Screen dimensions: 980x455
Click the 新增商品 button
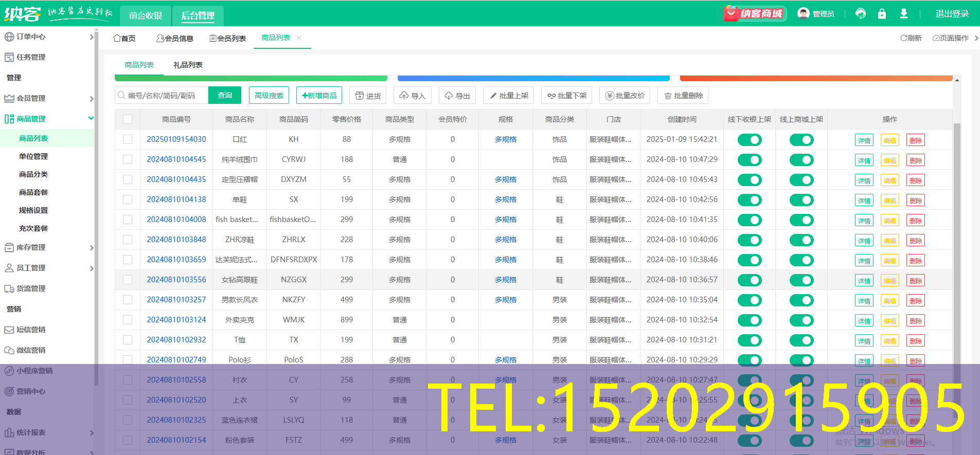[x=319, y=95]
